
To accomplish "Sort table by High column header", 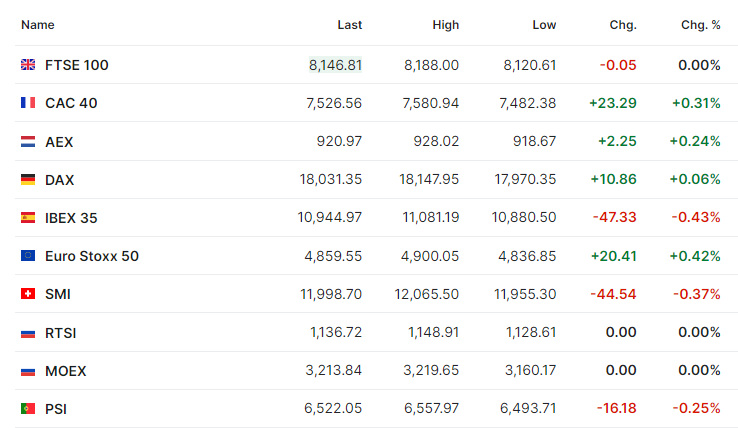I will [x=446, y=25].
